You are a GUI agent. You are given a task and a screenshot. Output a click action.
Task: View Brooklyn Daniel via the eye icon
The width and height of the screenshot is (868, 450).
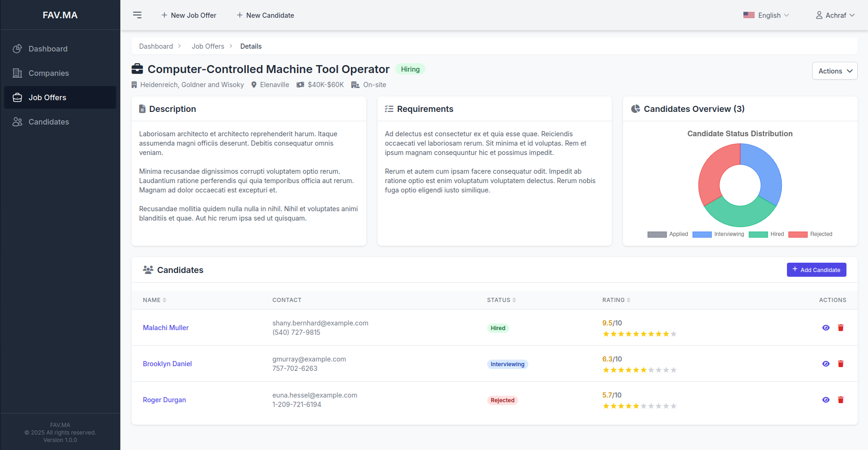click(826, 364)
